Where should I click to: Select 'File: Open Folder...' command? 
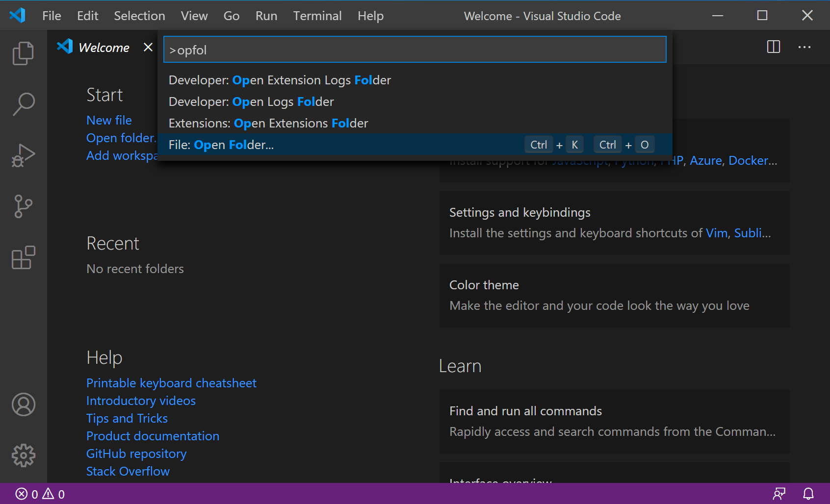pos(221,145)
